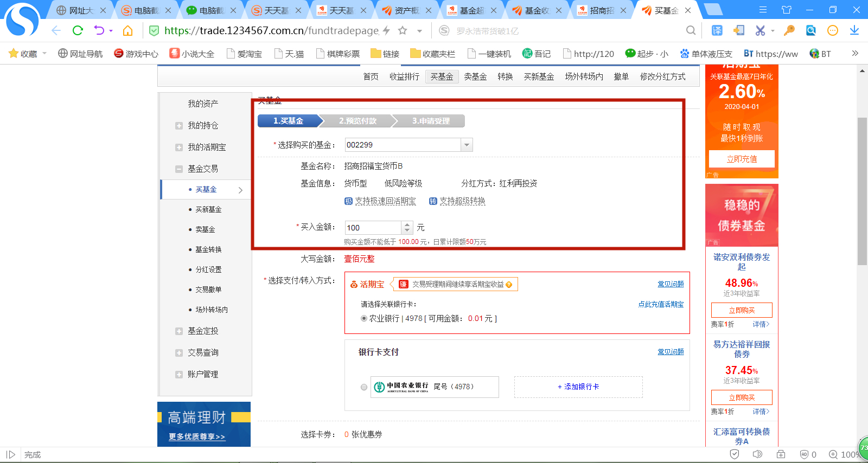Decrease the 买入金额 with the down stepper
The height and width of the screenshot is (463, 868).
(407, 231)
